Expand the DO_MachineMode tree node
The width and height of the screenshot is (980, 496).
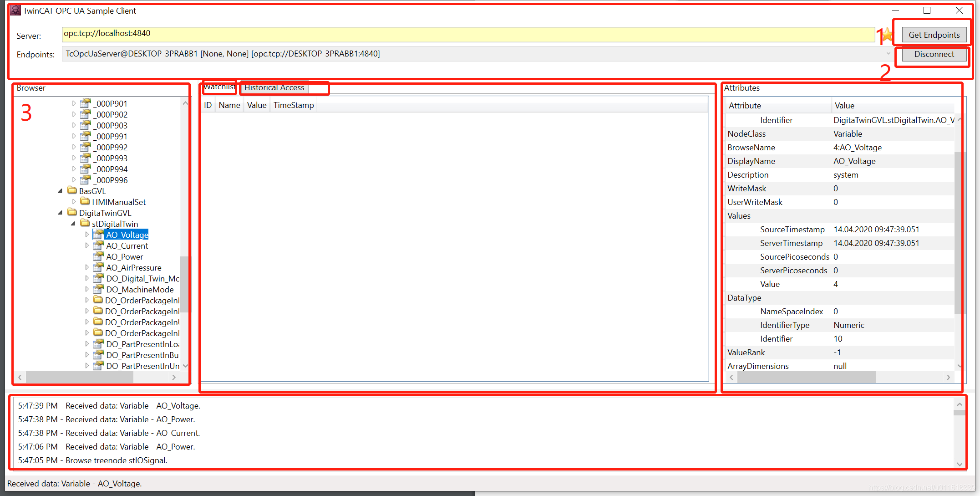pos(87,289)
